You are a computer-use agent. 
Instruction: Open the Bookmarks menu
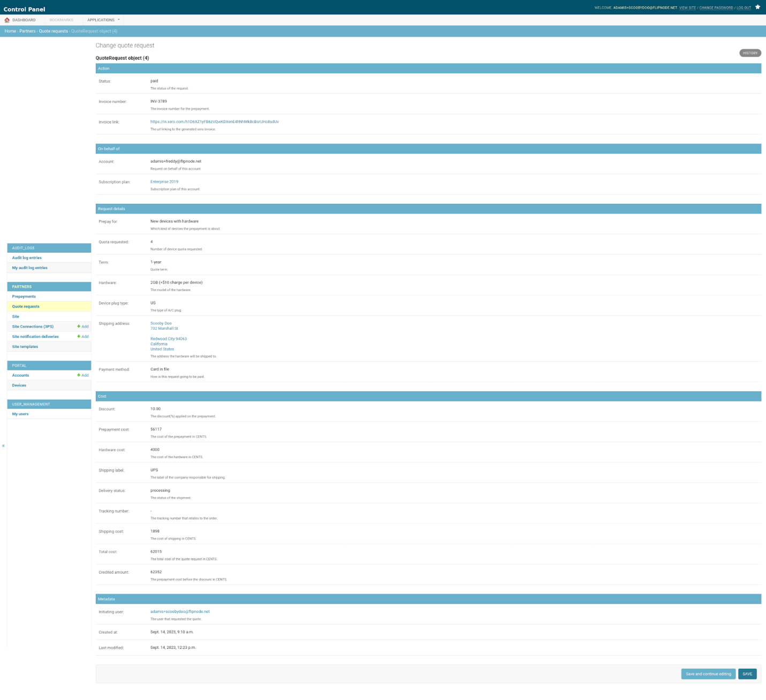[61, 20]
